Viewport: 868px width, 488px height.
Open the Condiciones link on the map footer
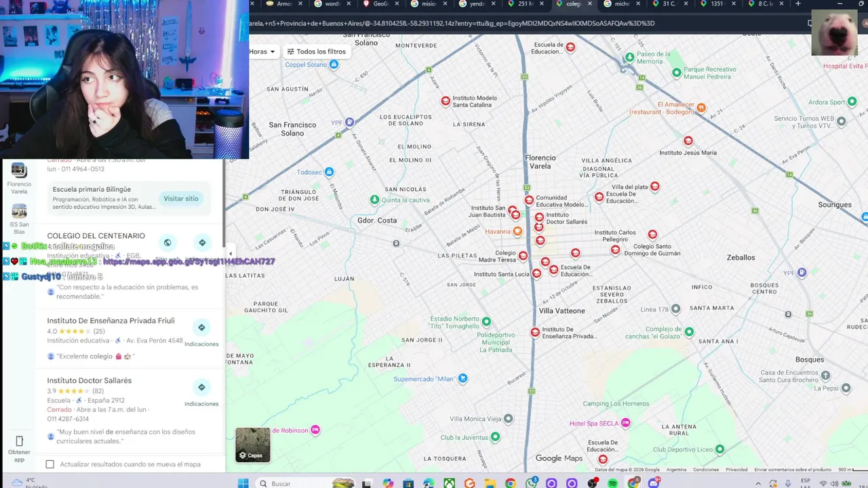706,470
